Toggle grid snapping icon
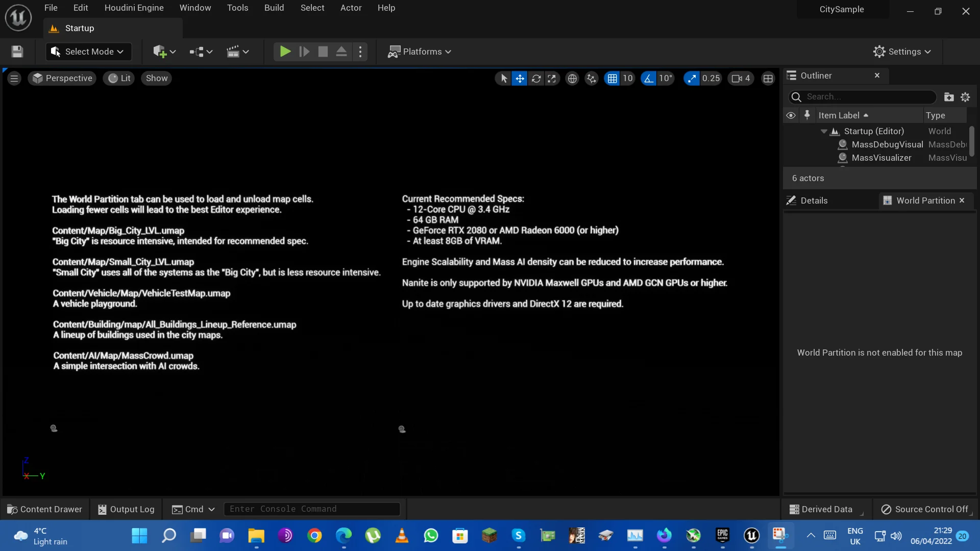Image resolution: width=980 pixels, height=551 pixels. 612,78
